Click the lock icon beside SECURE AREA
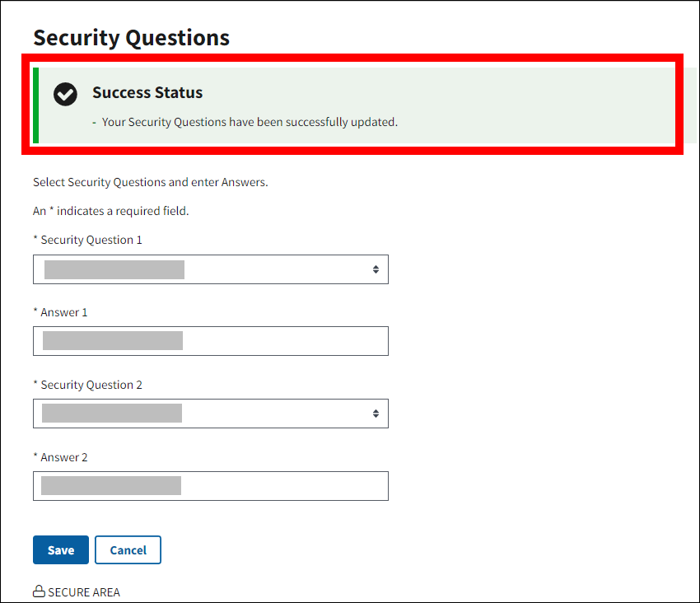The width and height of the screenshot is (700, 603). tap(39, 591)
